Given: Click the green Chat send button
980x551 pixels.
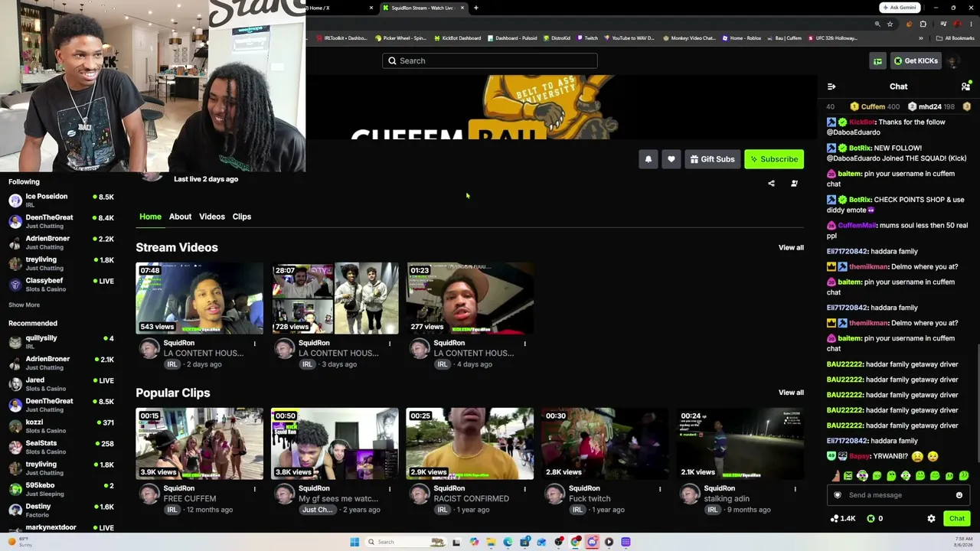Looking at the screenshot, I should 957,519.
